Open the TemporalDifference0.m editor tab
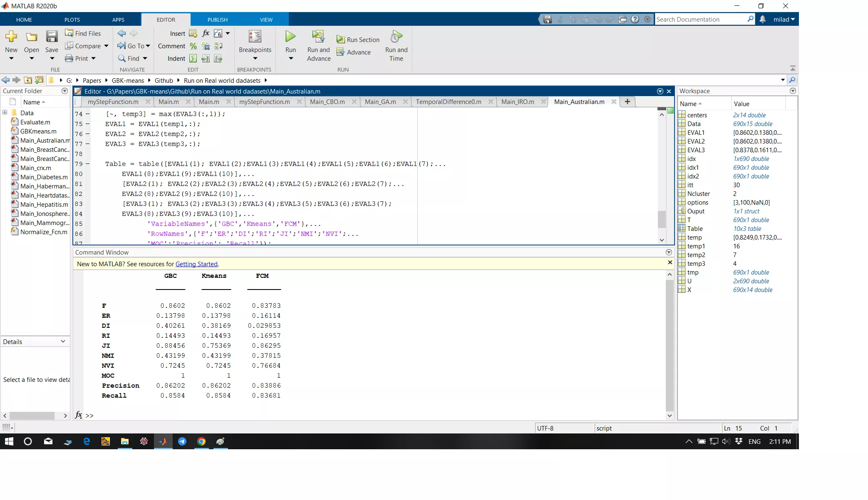The height and width of the screenshot is (500, 868). click(x=449, y=101)
